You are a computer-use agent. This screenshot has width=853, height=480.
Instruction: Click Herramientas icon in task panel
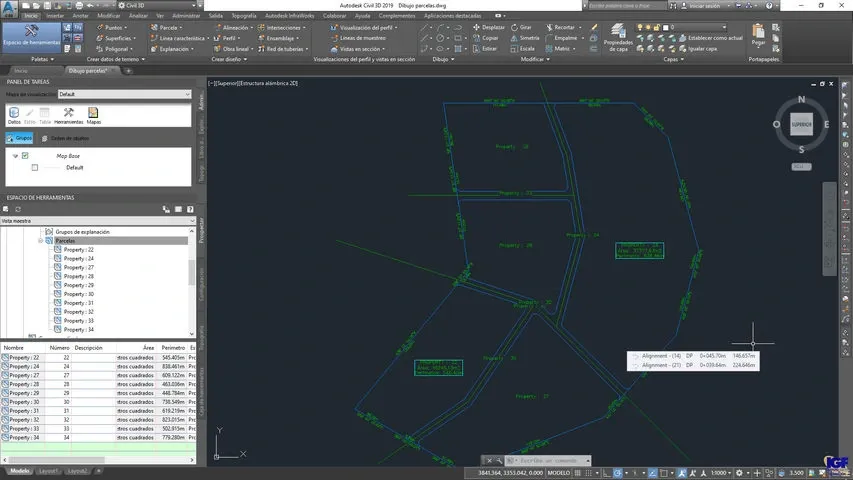click(x=69, y=115)
